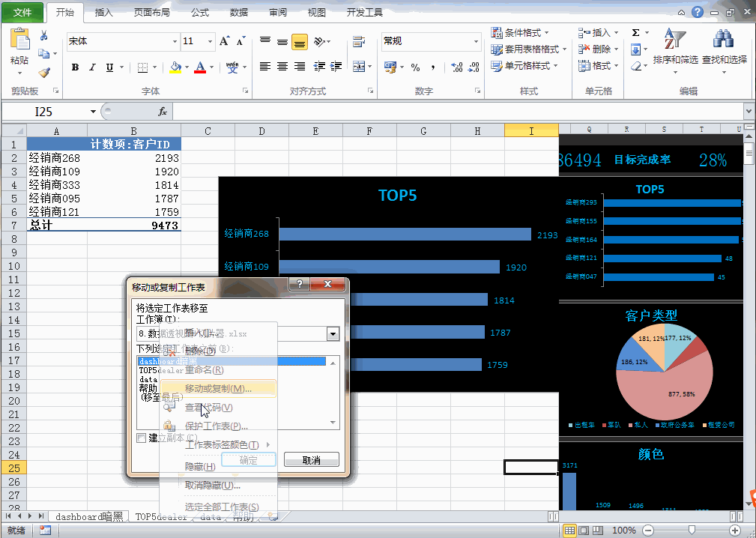756x538 pixels.
Task: Zoom in with the plus button
Action: click(735, 531)
